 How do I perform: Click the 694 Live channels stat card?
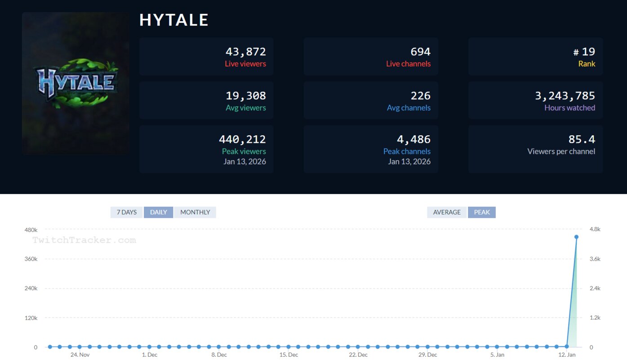pos(371,57)
